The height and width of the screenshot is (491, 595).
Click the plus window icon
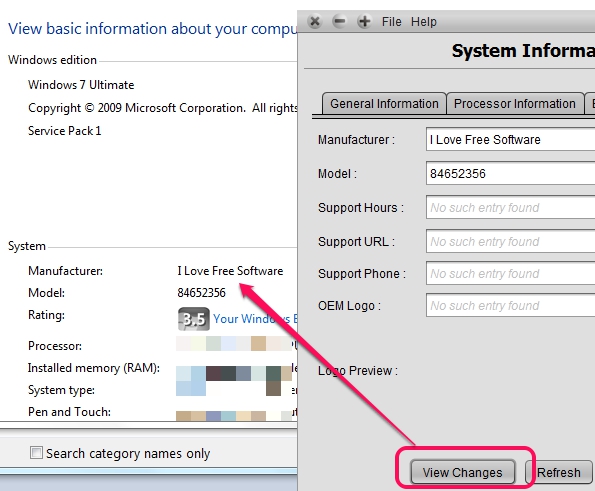click(364, 21)
